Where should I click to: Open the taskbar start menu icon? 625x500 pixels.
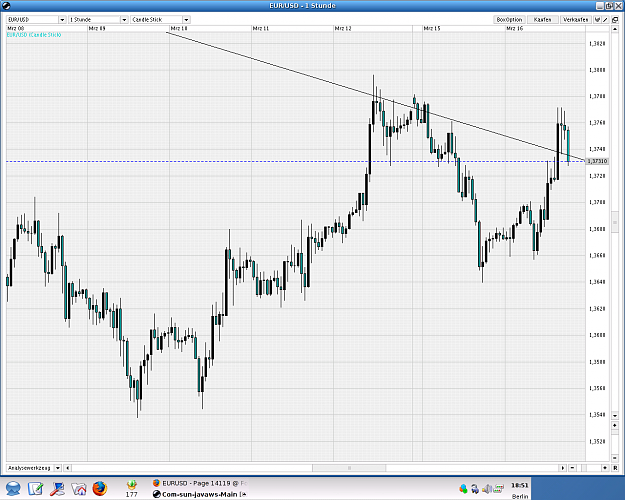point(13,488)
